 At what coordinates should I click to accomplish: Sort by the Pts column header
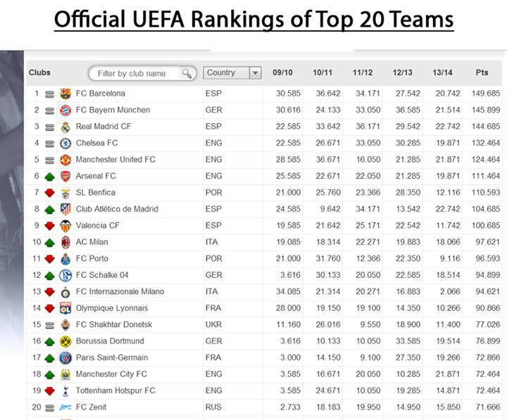482,72
